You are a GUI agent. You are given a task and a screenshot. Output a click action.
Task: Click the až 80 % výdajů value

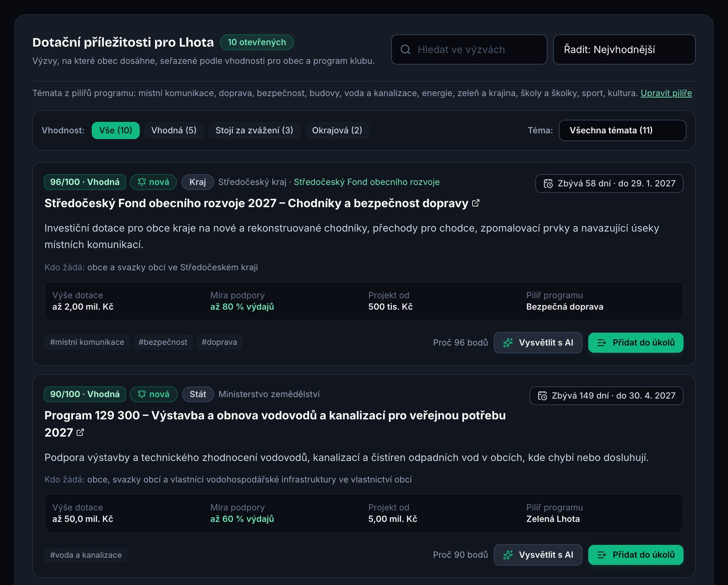pyautogui.click(x=242, y=307)
